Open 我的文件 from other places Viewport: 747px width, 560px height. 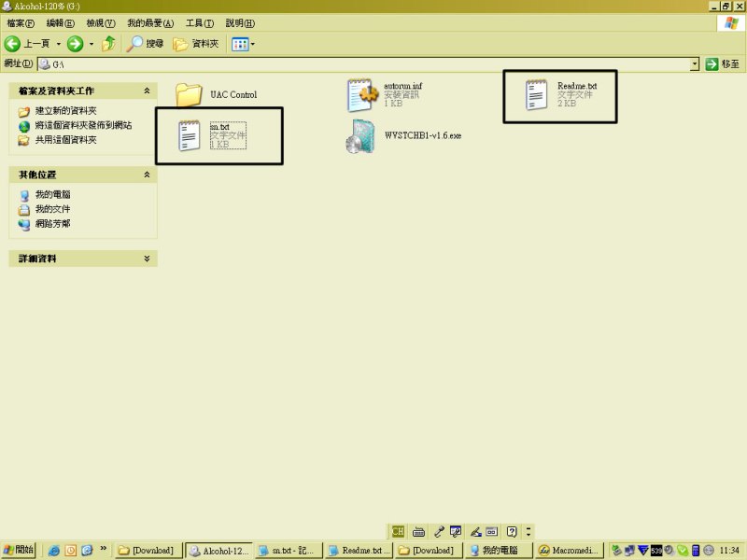pos(52,209)
